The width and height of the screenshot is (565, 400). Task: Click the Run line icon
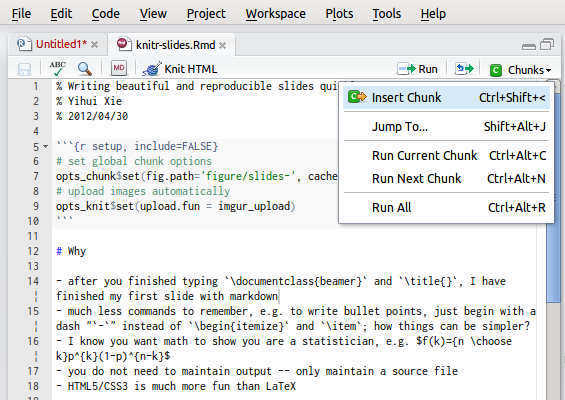click(x=406, y=68)
